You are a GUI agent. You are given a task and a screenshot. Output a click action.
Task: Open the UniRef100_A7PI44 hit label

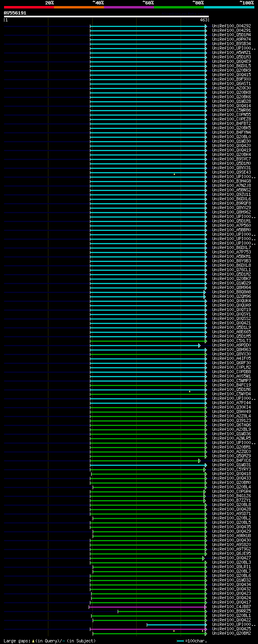[x=231, y=403]
